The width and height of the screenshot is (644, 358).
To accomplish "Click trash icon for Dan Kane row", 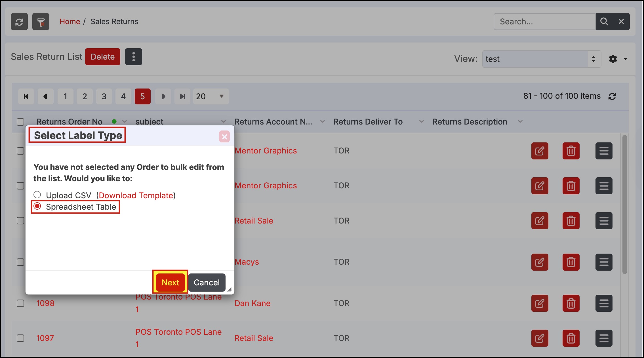I will pos(571,303).
